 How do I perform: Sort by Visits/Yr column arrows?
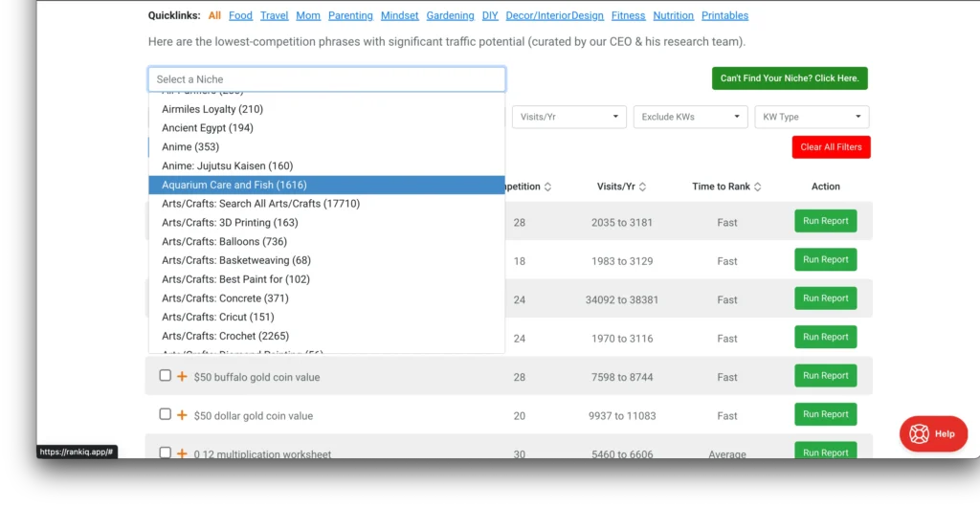[642, 187]
